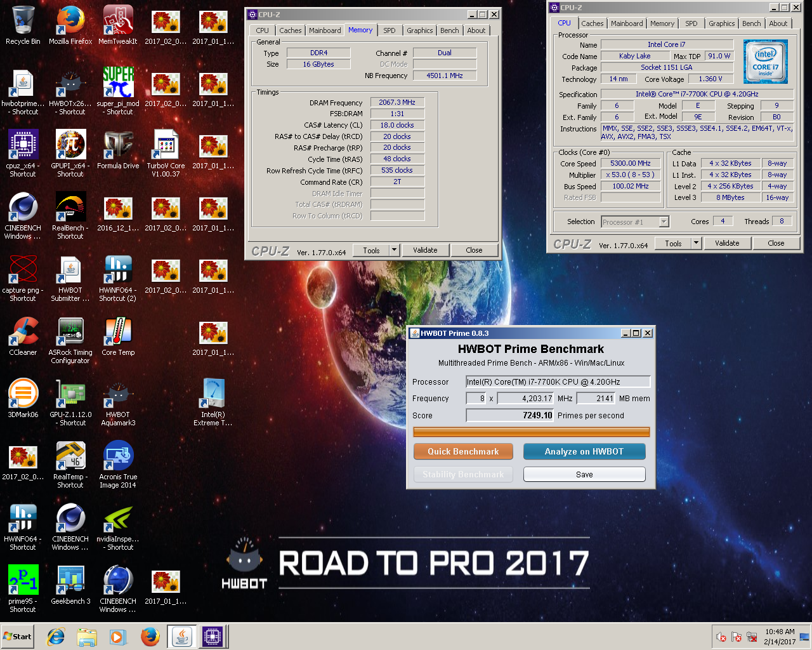Viewport: 812px width, 650px height.
Task: Open HWBOTx265 shortcut icon
Action: coord(70,92)
